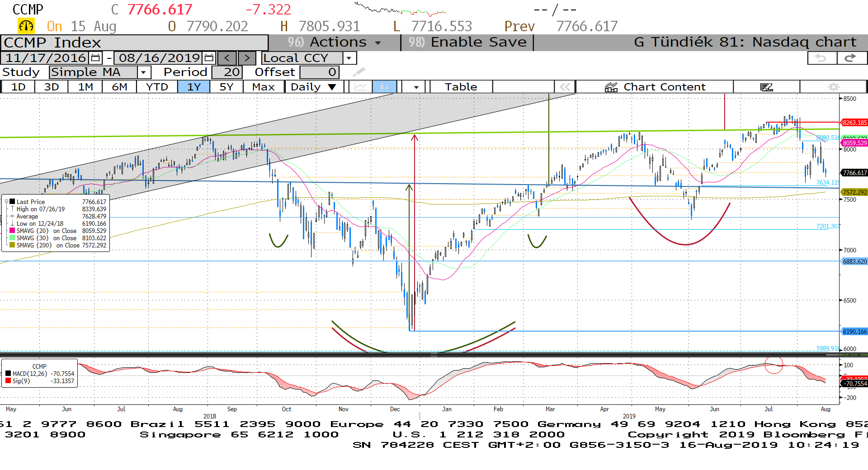Click the 6883.620 blue level label
The height and width of the screenshot is (470, 868).
854,261
